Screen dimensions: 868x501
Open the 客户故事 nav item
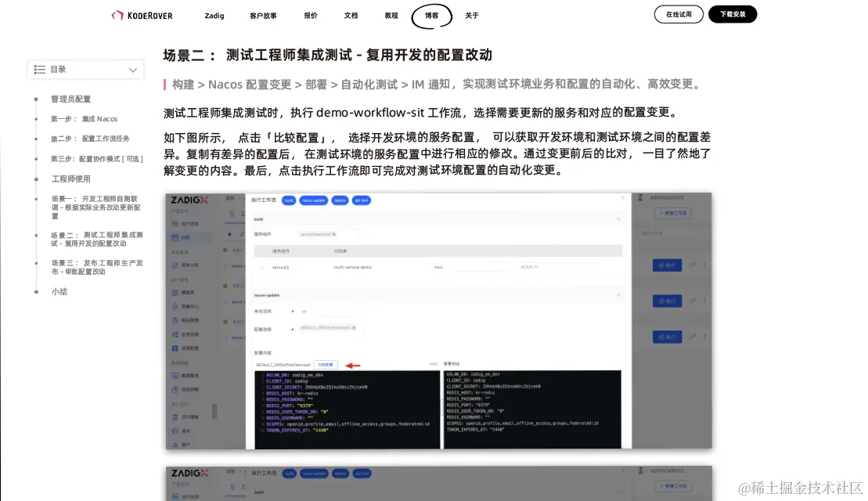pos(263,16)
